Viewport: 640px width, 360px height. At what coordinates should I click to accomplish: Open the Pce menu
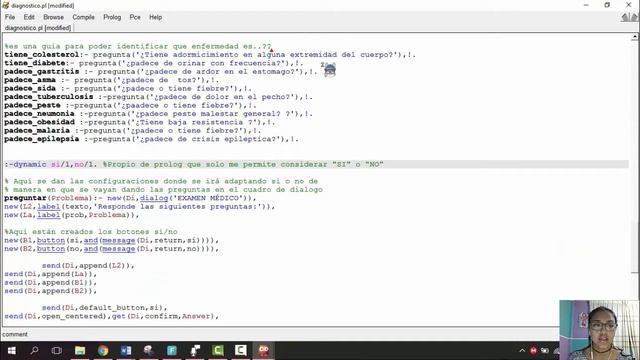point(135,17)
